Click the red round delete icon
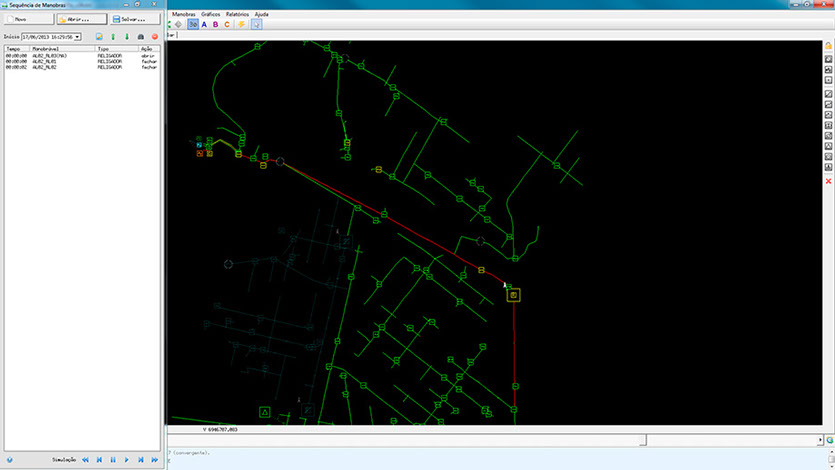 [155, 37]
